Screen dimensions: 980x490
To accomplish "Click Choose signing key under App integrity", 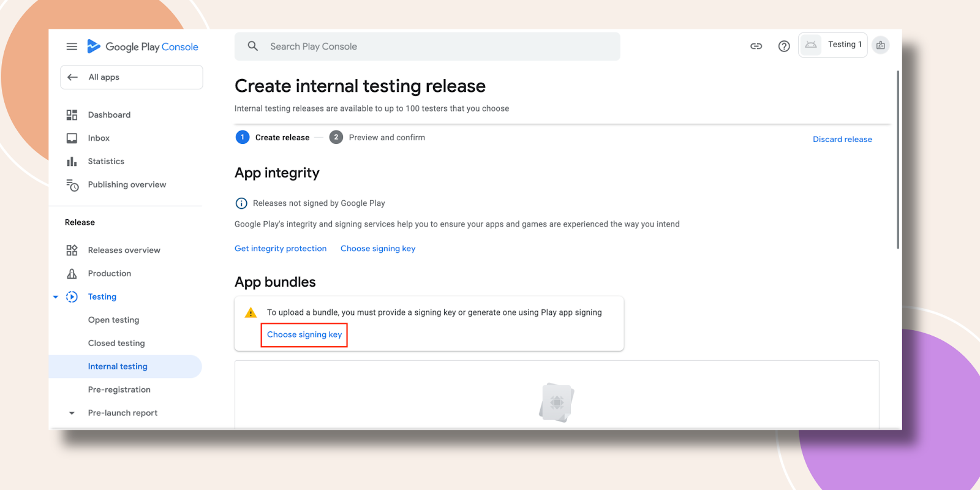I will pyautogui.click(x=378, y=249).
